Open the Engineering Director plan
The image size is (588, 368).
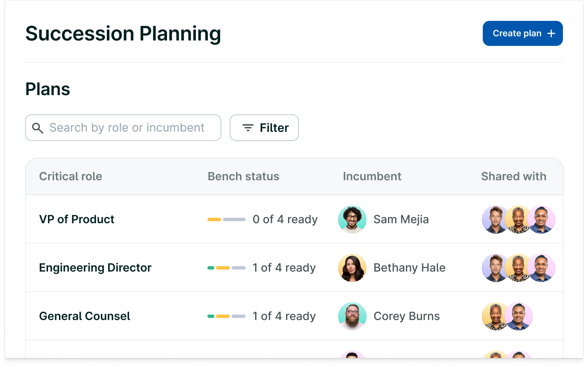(x=95, y=268)
